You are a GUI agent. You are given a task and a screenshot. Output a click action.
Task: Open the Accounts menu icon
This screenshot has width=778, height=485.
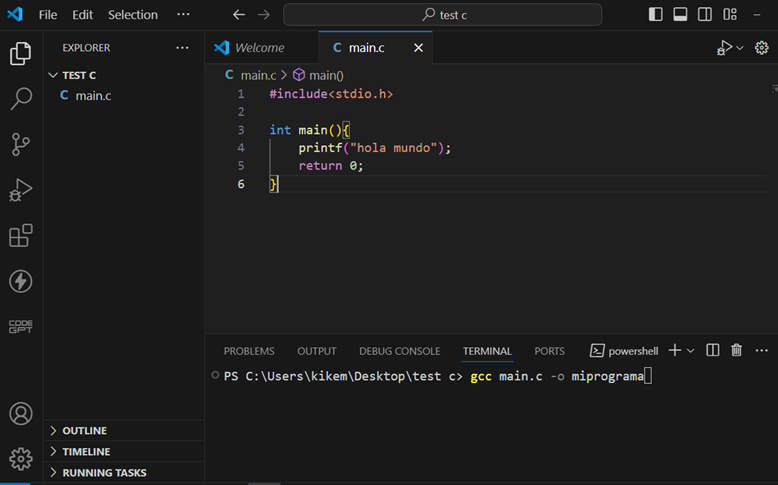coord(20,414)
